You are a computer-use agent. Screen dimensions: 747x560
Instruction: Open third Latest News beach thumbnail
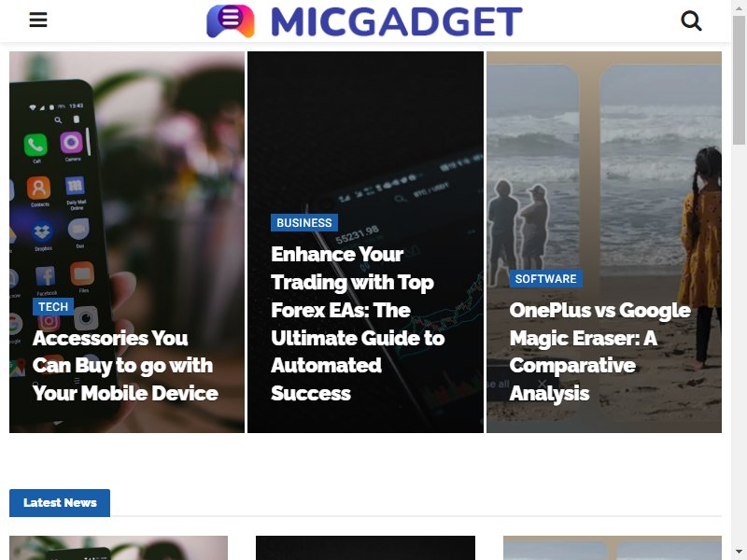(613, 548)
